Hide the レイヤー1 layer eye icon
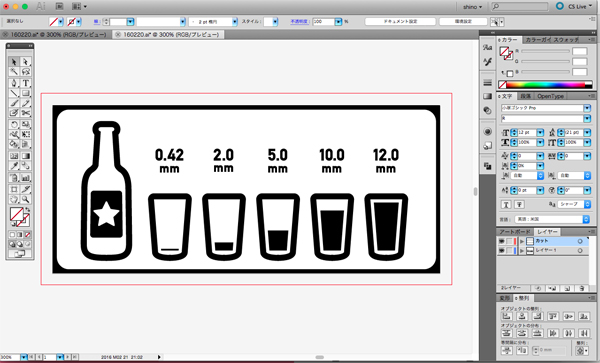Screen dimensions: 600x363 coord(501,251)
